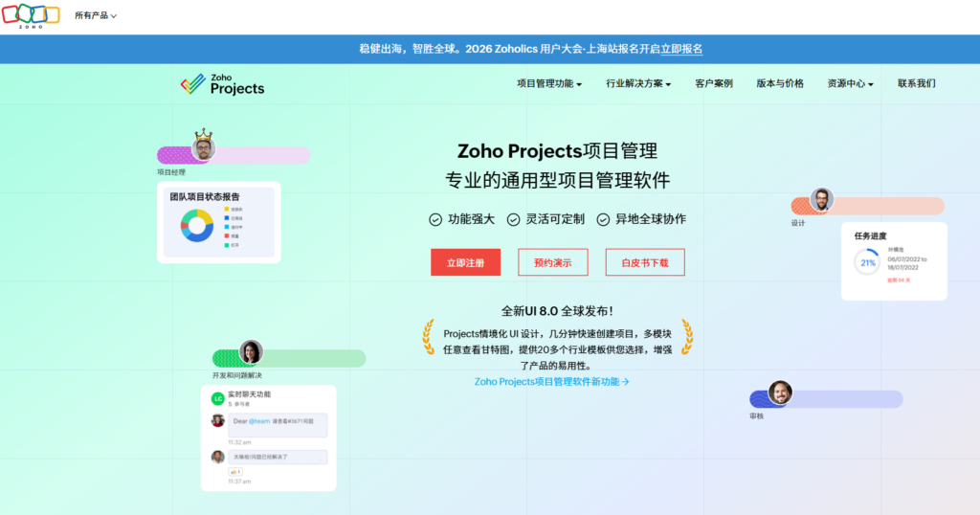Click the Dear @team chat message
This screenshot has height=515, width=980.
[x=278, y=425]
